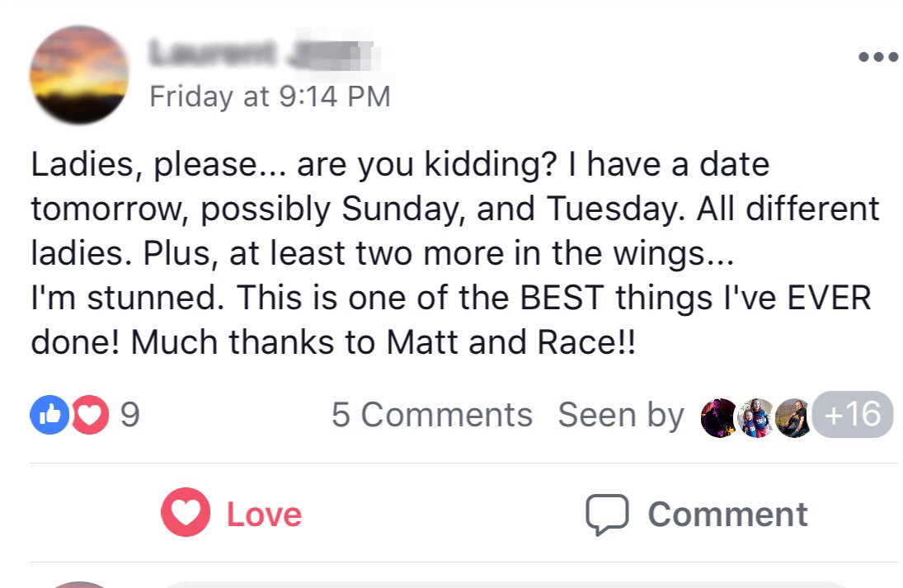
Task: Open the 5 Comments link
Action: coord(431,415)
